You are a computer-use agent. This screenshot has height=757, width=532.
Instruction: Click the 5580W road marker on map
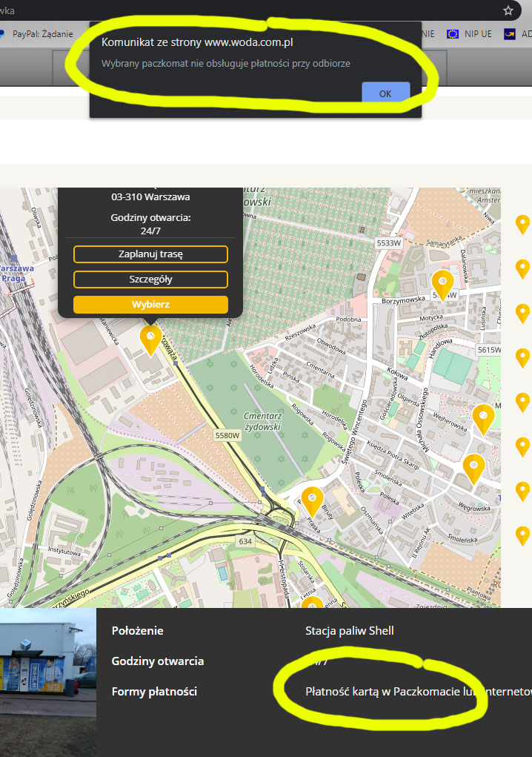(227, 435)
